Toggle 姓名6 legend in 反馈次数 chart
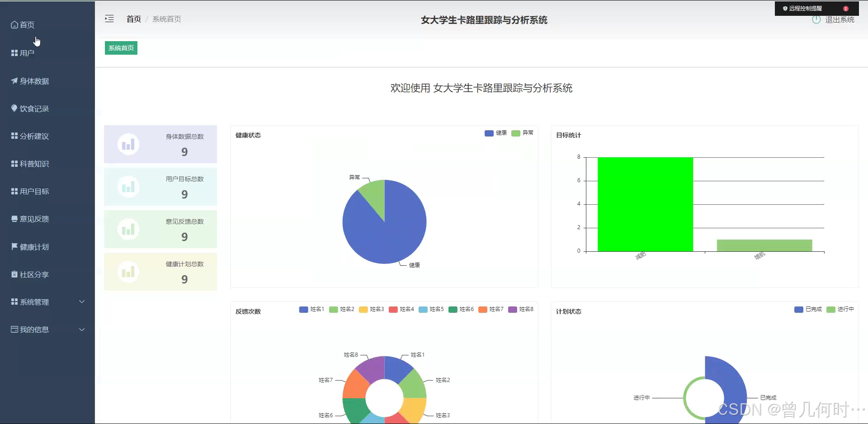 461,309
